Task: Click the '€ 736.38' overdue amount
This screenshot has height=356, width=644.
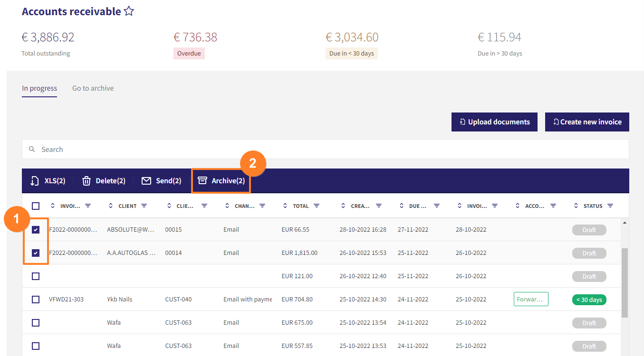Action: (x=195, y=37)
